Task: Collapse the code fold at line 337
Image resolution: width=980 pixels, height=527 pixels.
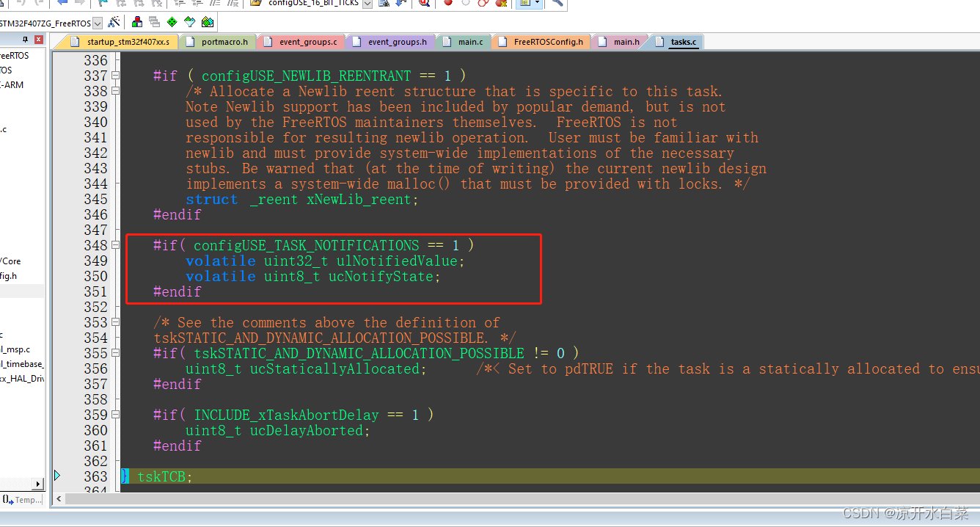Action: pyautogui.click(x=115, y=76)
